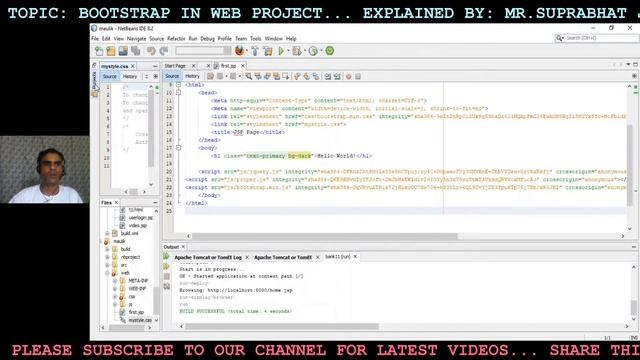Open first.jsp in the Files tree
This screenshot has height=360, width=640.
[136, 312]
